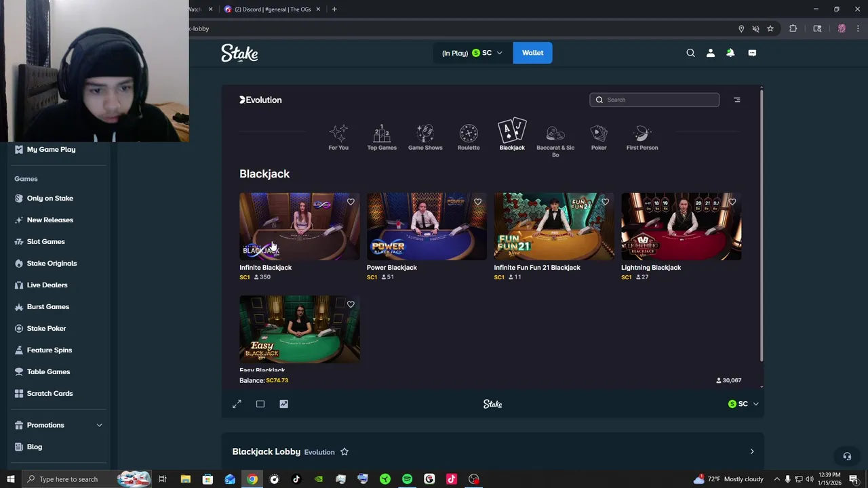The height and width of the screenshot is (488, 868).
Task: Favorite Easy Blackjack heart
Action: (351, 305)
